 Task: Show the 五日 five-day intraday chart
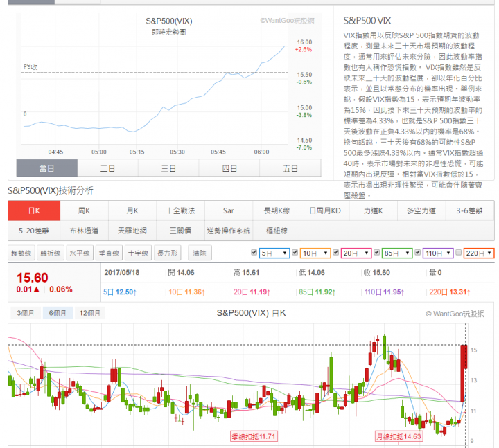coord(290,168)
